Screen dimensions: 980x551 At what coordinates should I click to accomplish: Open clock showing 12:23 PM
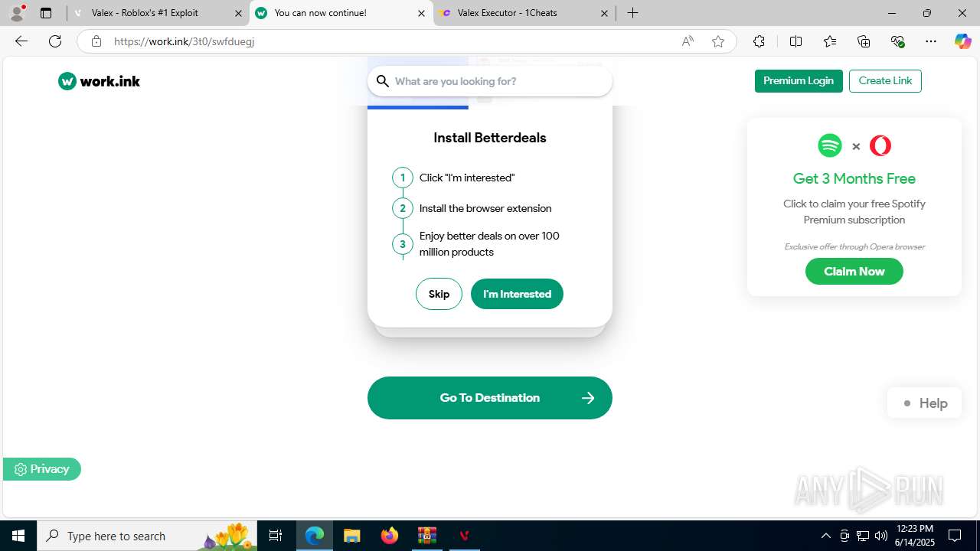[x=915, y=536]
